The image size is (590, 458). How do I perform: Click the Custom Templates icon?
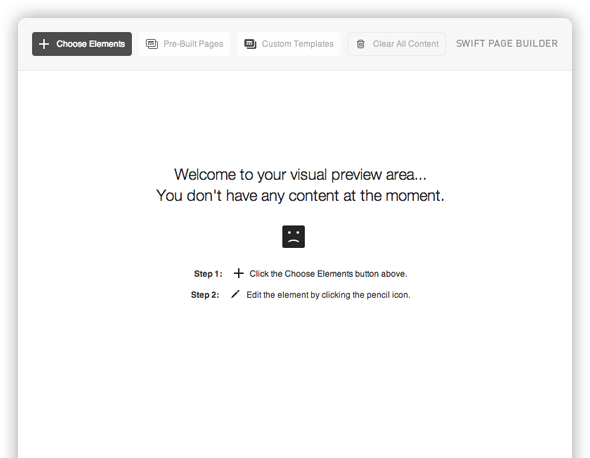click(x=250, y=44)
